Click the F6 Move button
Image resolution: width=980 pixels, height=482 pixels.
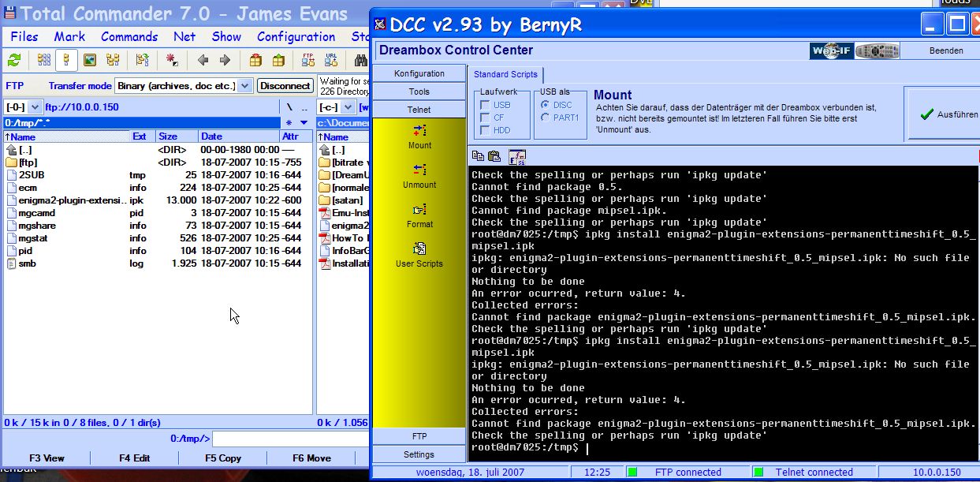click(x=311, y=458)
